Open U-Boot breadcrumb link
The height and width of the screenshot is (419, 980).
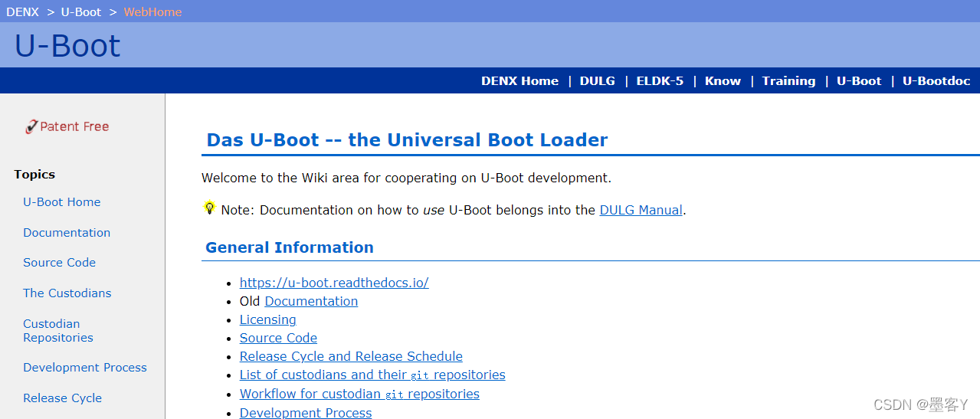tap(81, 11)
